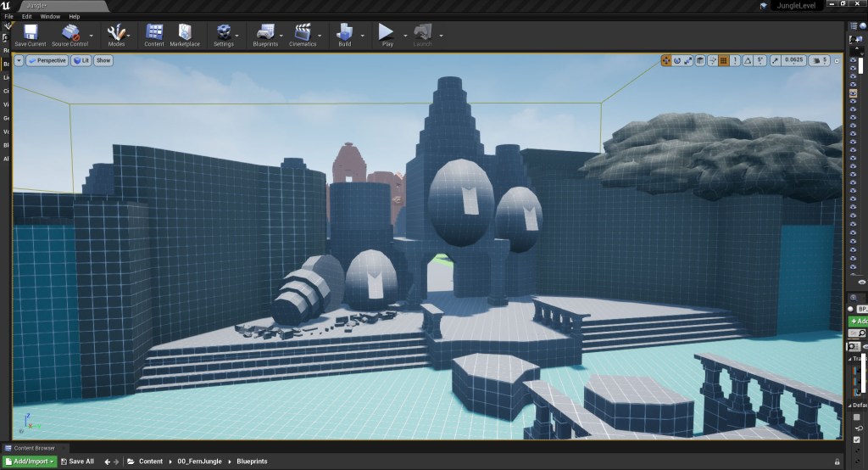Open the Source Control icon

click(71, 34)
